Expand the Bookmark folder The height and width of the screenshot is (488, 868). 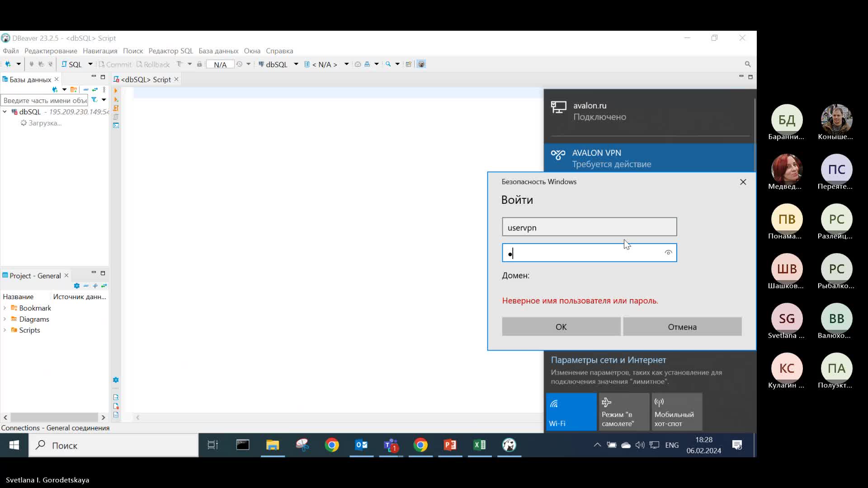(x=5, y=308)
